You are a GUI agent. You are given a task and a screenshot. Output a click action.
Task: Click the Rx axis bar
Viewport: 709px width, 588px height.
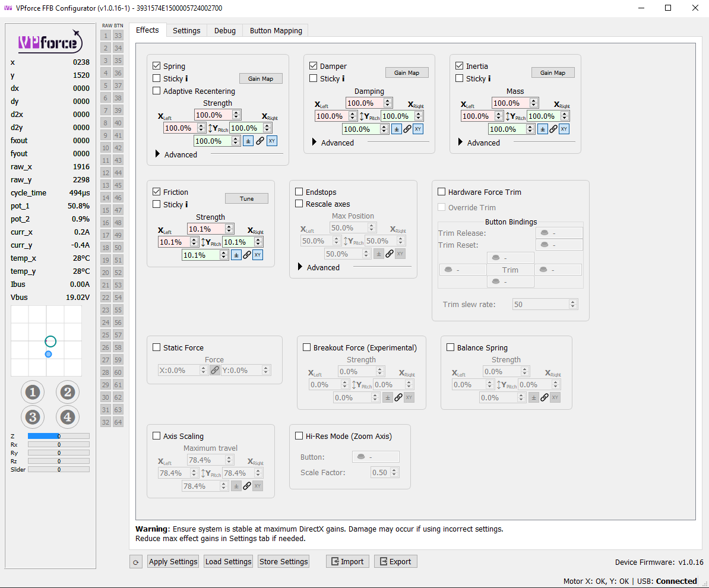tap(59, 445)
